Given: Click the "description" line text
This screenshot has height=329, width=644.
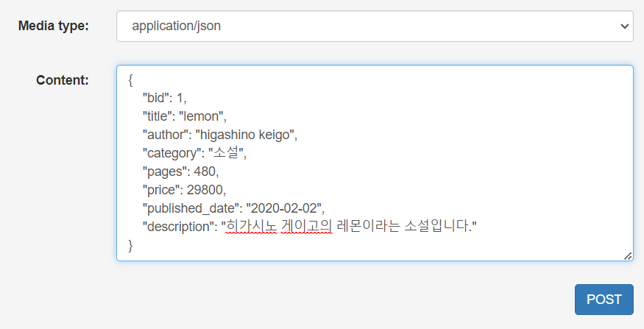Looking at the screenshot, I should 309,226.
